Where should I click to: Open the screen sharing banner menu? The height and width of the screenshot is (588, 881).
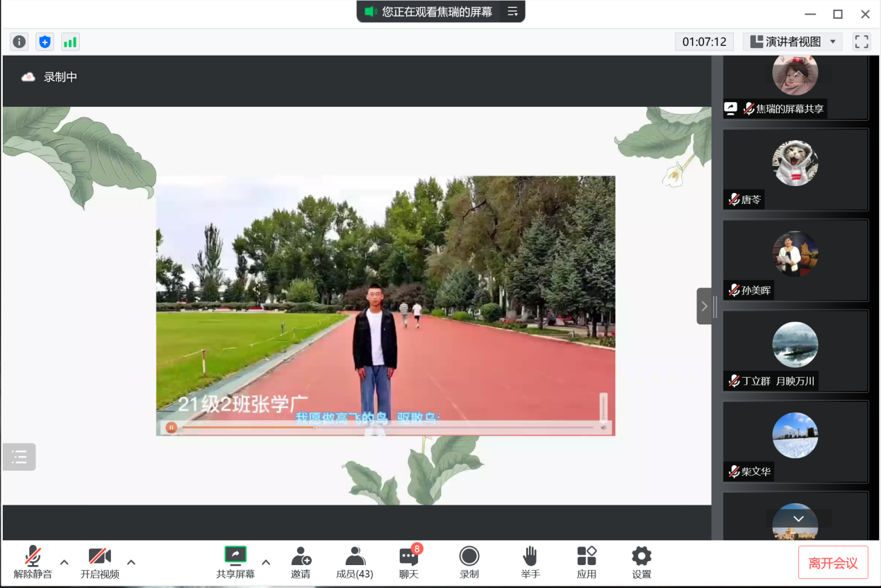click(512, 12)
